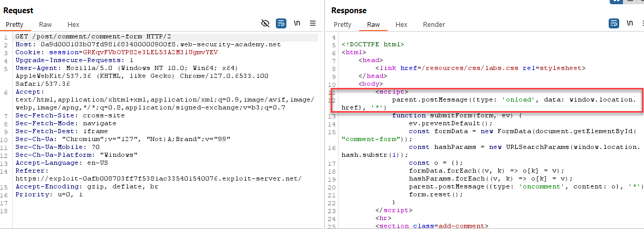Show the \n line breaks in Response
This screenshot has width=644, height=229.
click(x=629, y=23)
